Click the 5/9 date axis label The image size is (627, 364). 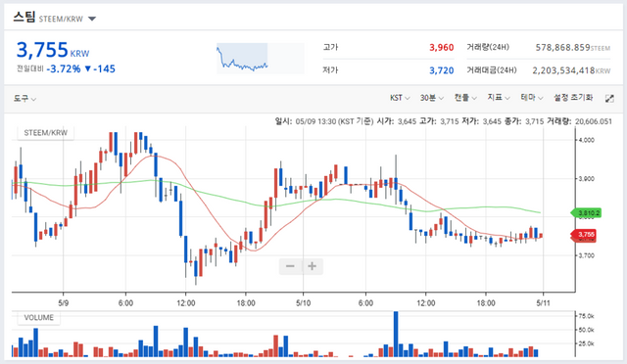63,303
